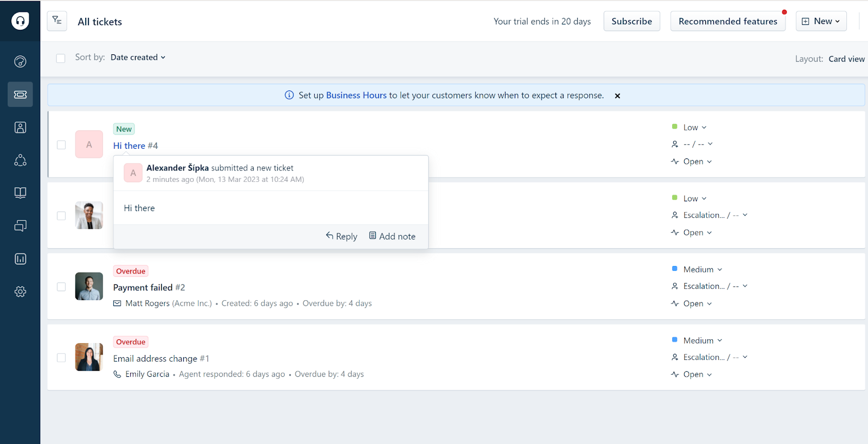
Task: Click Reply in the ticket preview popup
Action: click(x=342, y=236)
